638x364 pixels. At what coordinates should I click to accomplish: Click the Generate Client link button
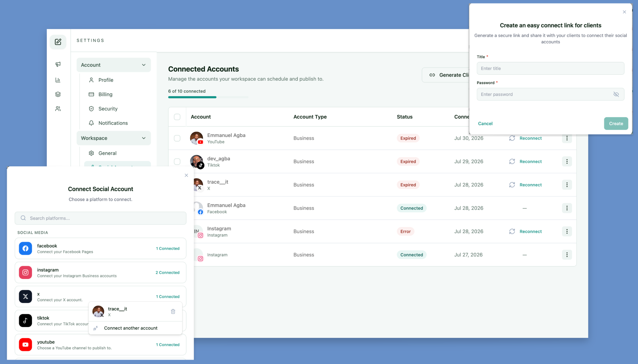click(x=446, y=75)
